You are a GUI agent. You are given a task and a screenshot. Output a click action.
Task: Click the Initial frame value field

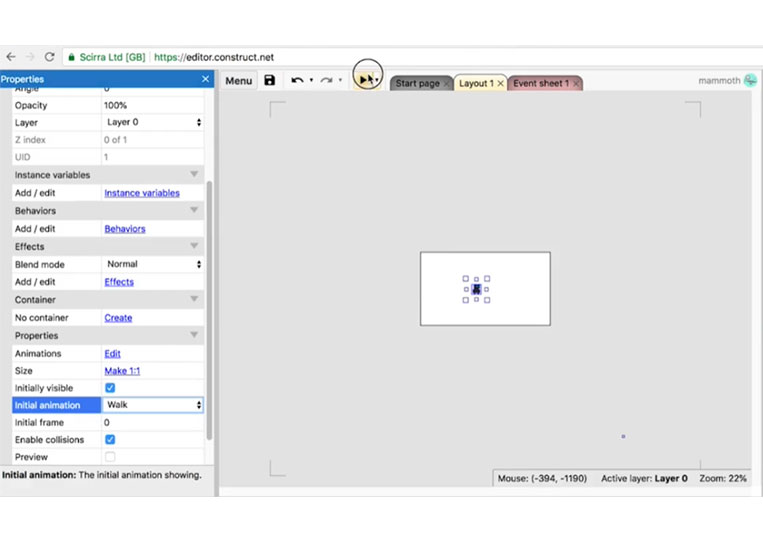(153, 422)
